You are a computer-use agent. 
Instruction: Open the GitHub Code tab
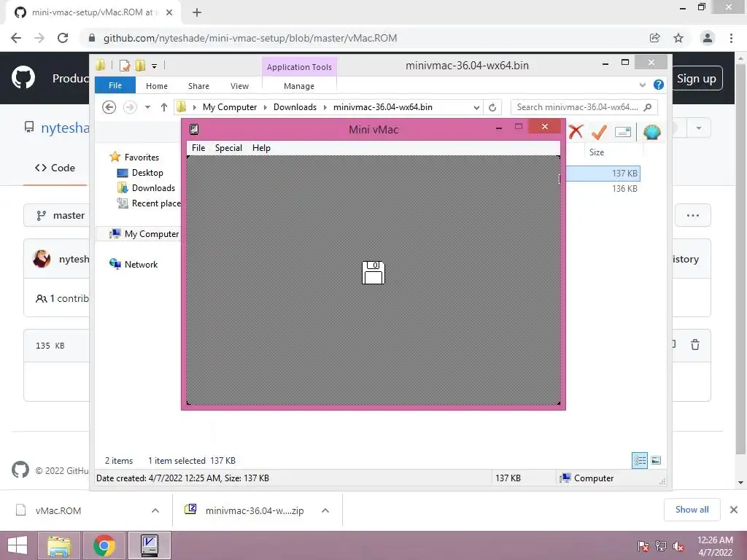(x=55, y=168)
